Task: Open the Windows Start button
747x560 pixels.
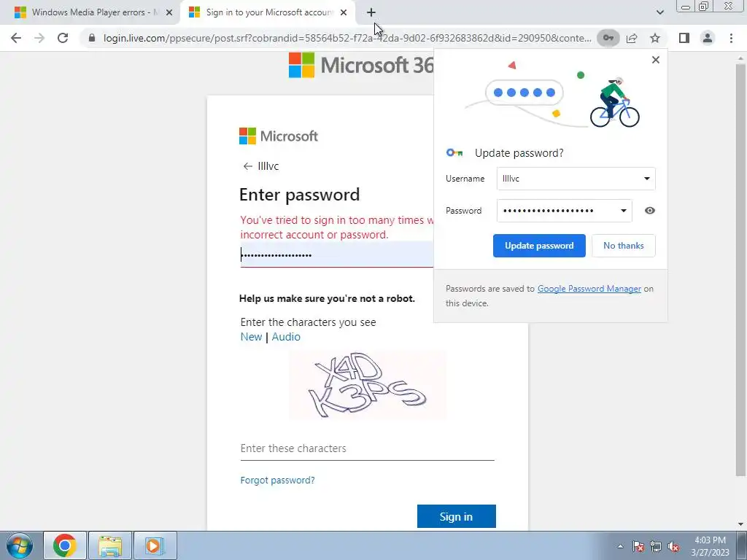Action: [19, 545]
